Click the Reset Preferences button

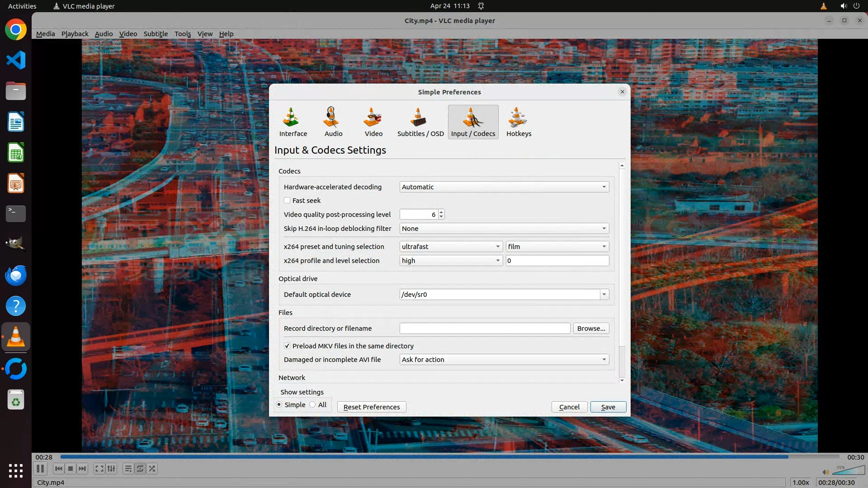tap(371, 407)
